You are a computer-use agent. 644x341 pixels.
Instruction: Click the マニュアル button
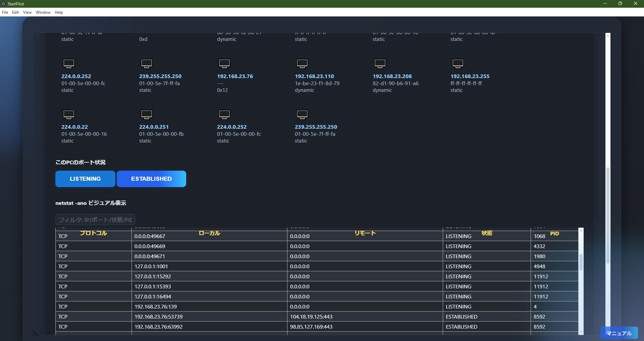point(619,333)
